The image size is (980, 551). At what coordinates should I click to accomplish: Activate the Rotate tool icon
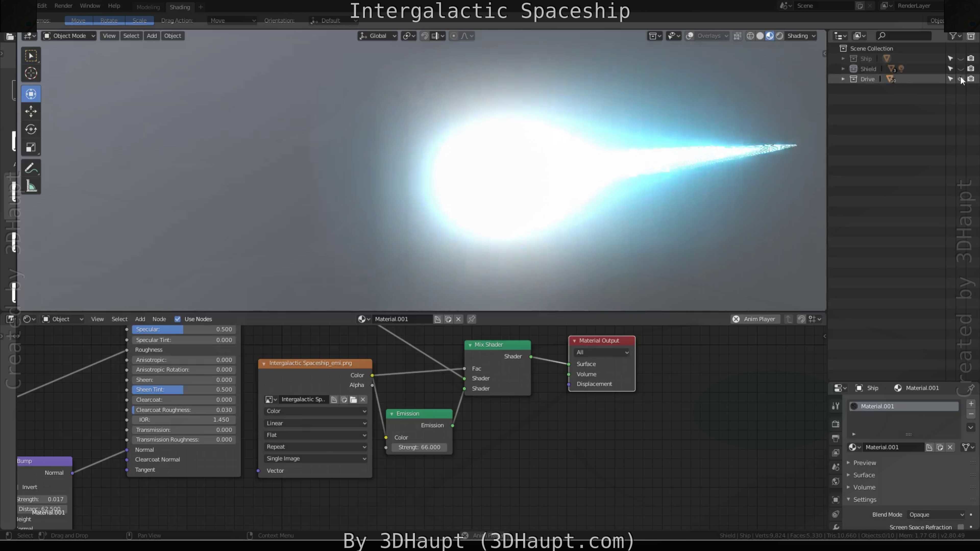click(31, 129)
